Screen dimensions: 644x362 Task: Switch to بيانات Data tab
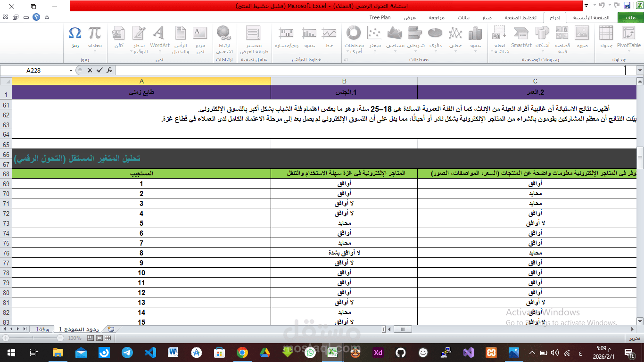pyautogui.click(x=463, y=17)
